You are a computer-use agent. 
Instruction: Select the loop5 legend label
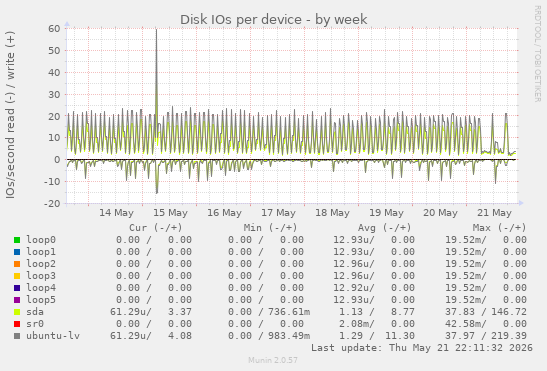pos(41,299)
